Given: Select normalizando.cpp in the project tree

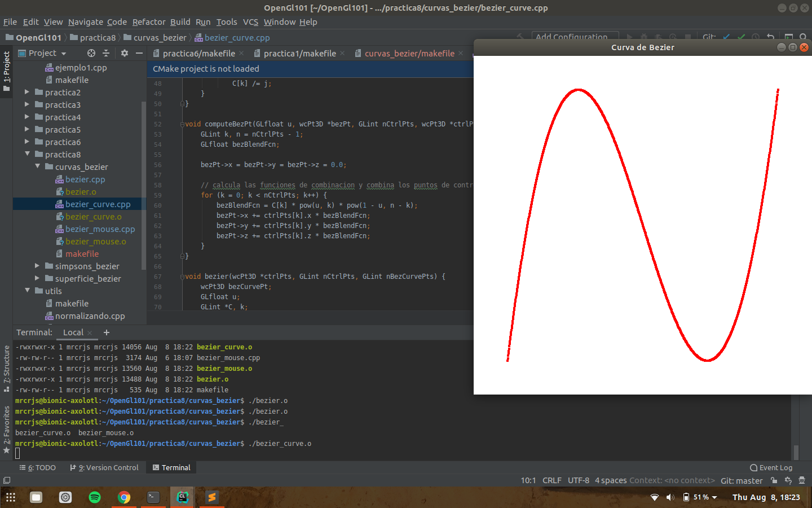Looking at the screenshot, I should click(90, 316).
